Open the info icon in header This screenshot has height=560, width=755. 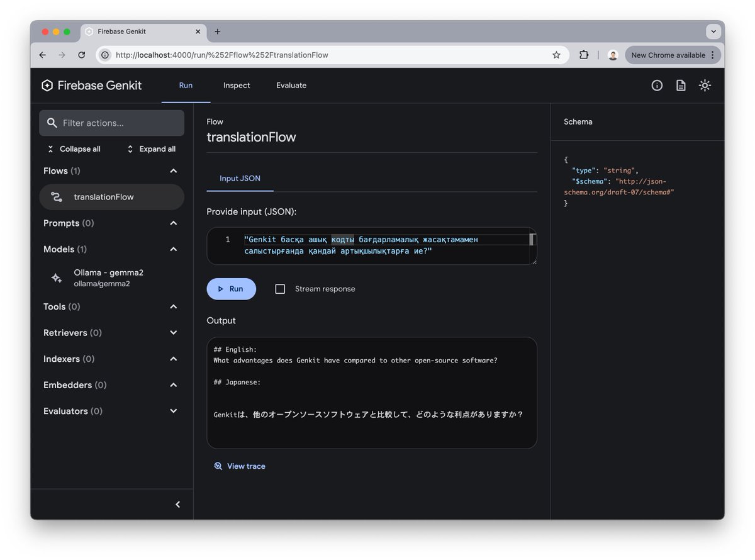pyautogui.click(x=657, y=86)
